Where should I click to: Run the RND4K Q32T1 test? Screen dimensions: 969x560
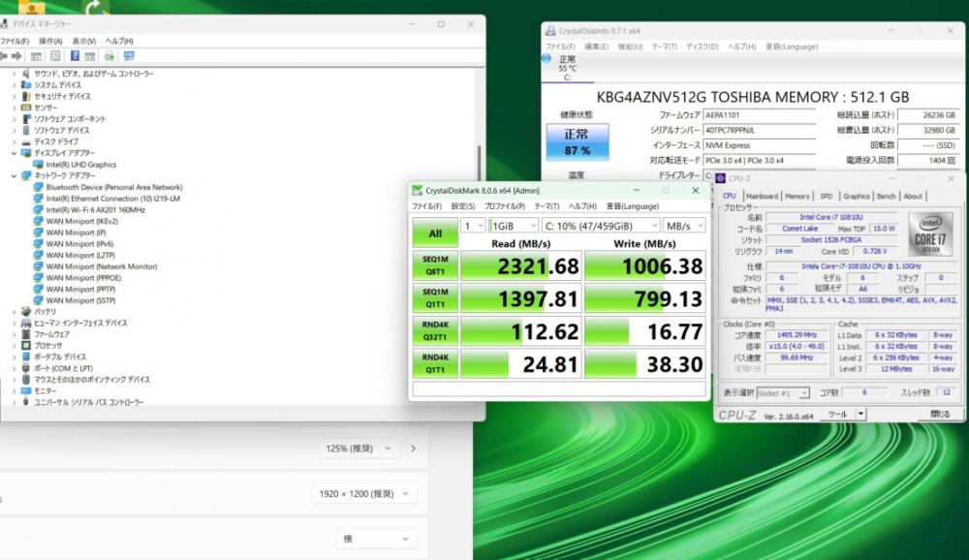point(435,330)
